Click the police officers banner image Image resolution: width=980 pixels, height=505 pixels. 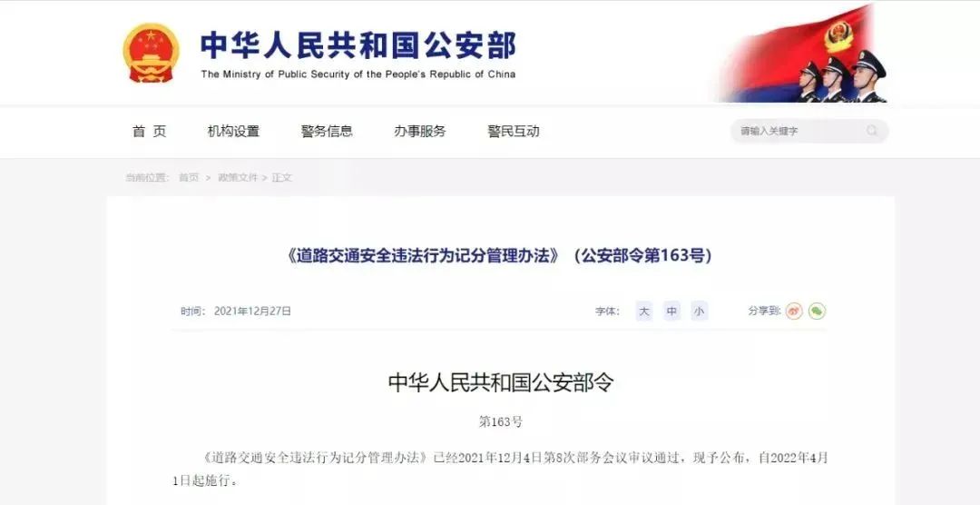pos(805,54)
